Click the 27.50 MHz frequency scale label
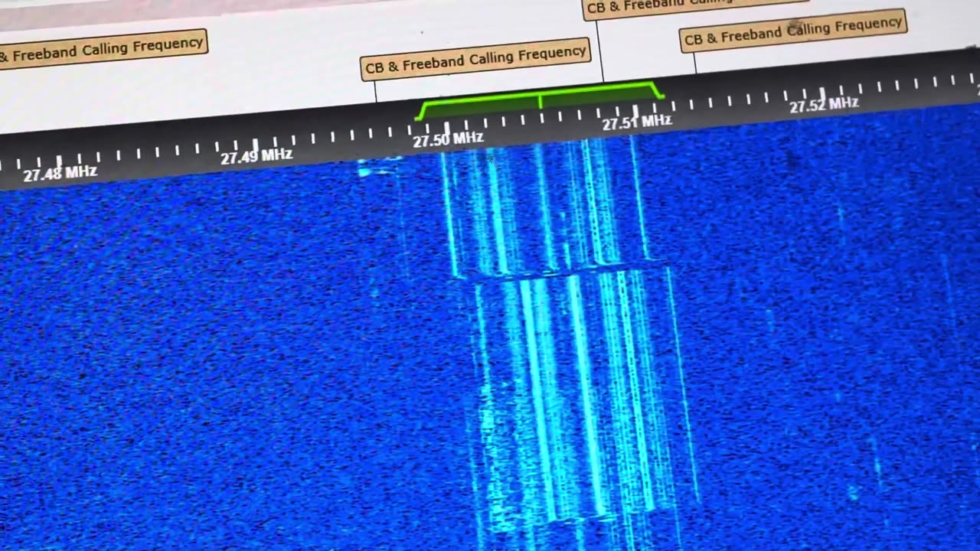 pyautogui.click(x=448, y=139)
